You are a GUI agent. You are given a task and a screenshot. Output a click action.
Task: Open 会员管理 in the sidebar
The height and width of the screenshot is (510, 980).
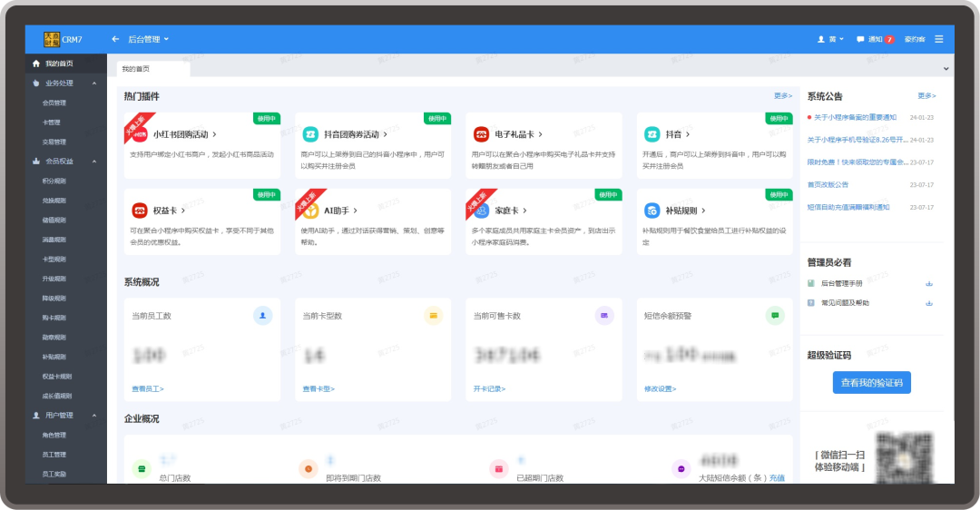(54, 103)
